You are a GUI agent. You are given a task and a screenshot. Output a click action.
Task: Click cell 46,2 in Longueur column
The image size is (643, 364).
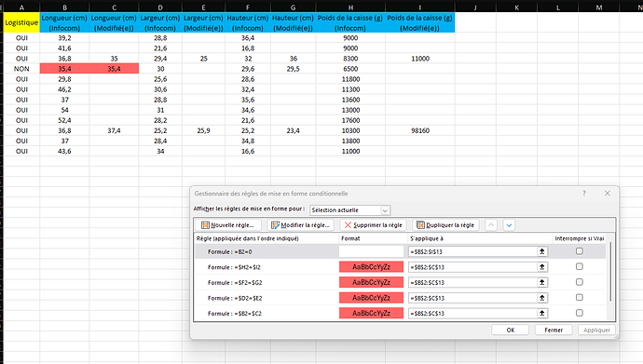click(64, 89)
